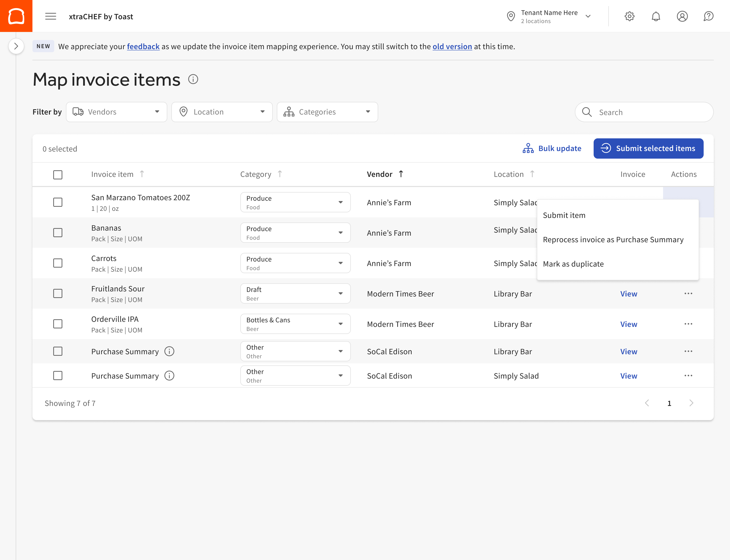The image size is (730, 560).
Task: Open the user account icon
Action: [682, 16]
